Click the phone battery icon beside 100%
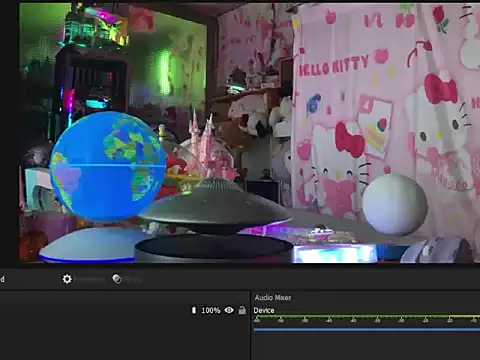The height and width of the screenshot is (360, 480). coord(194,310)
